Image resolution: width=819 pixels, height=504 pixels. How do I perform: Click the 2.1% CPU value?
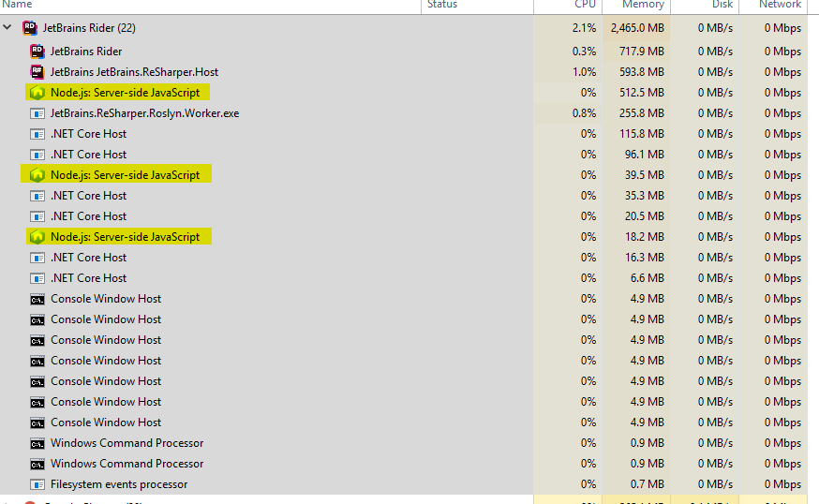coord(584,28)
